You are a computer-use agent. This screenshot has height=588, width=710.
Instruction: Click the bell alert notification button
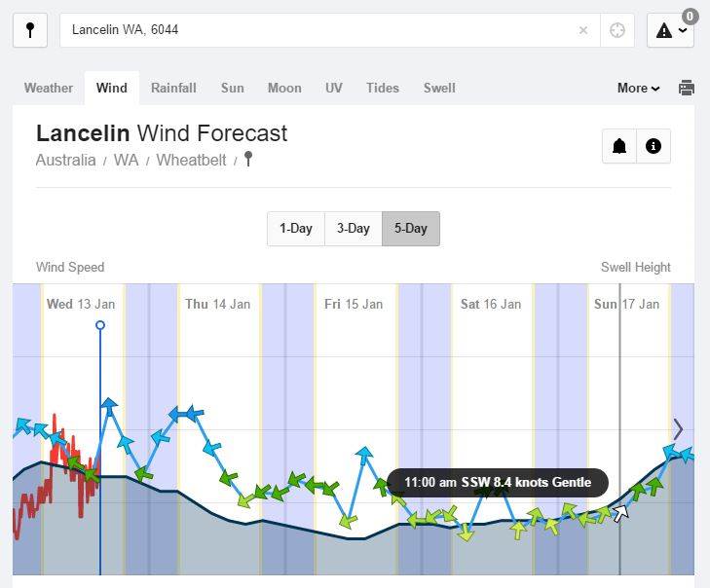(x=619, y=146)
